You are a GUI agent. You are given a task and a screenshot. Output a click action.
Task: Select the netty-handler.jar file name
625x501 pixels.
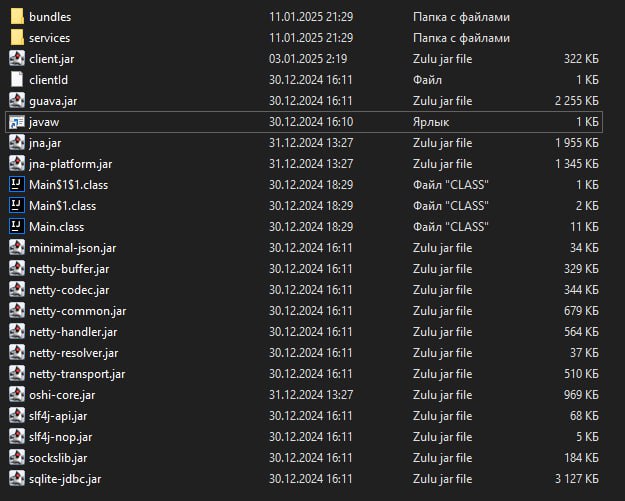[x=74, y=332]
